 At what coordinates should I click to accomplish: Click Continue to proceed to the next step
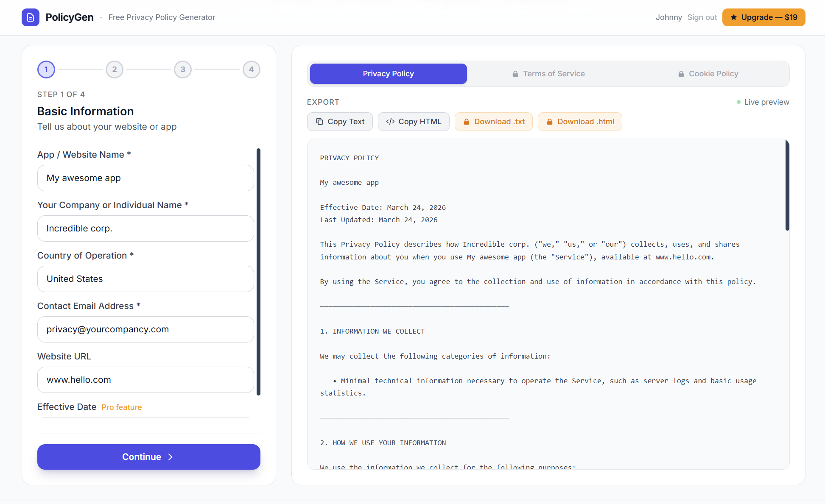click(x=148, y=457)
